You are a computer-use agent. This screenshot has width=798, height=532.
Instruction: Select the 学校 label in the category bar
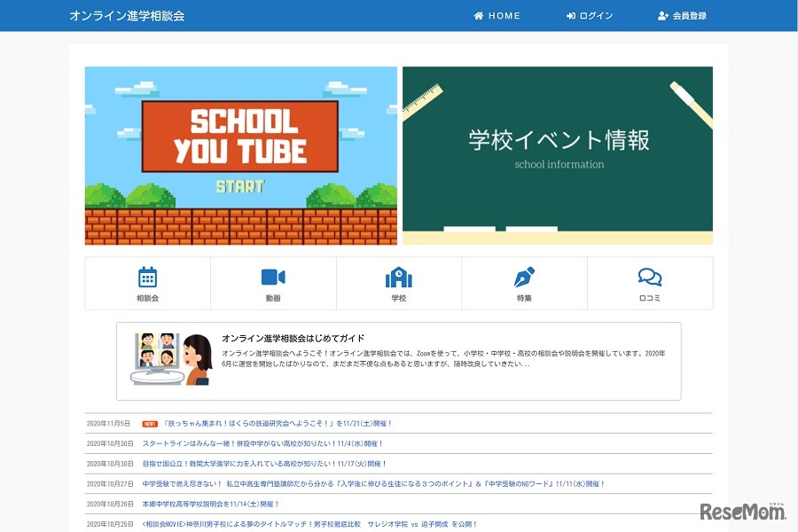click(399, 298)
